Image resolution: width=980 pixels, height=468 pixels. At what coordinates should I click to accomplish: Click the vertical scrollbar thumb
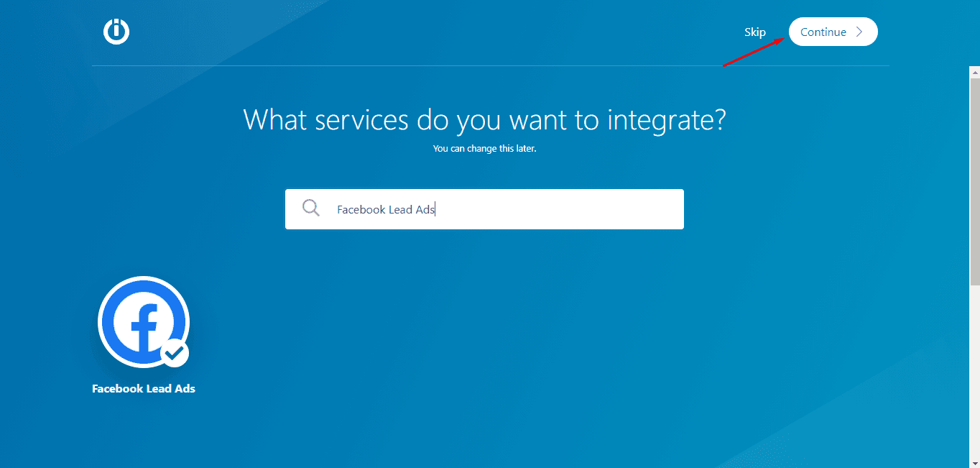point(974,180)
